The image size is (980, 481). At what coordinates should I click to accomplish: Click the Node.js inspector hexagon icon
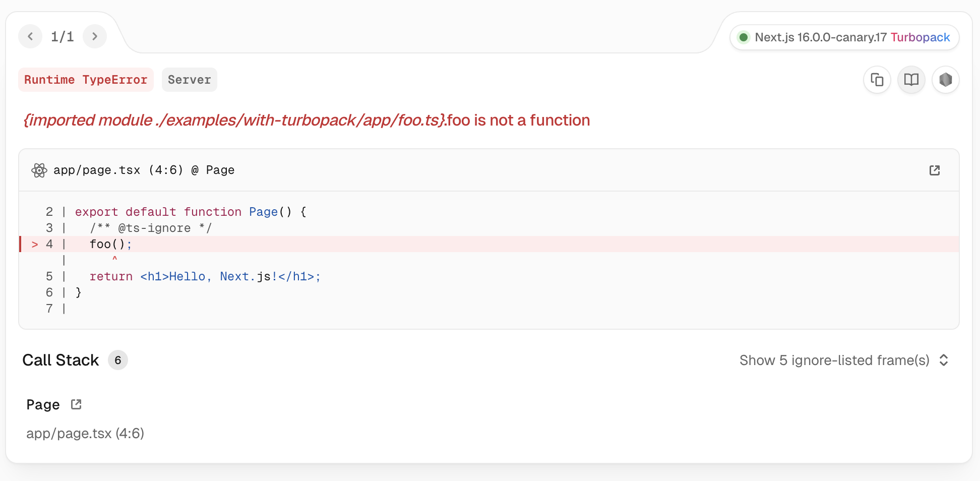pyautogui.click(x=946, y=80)
